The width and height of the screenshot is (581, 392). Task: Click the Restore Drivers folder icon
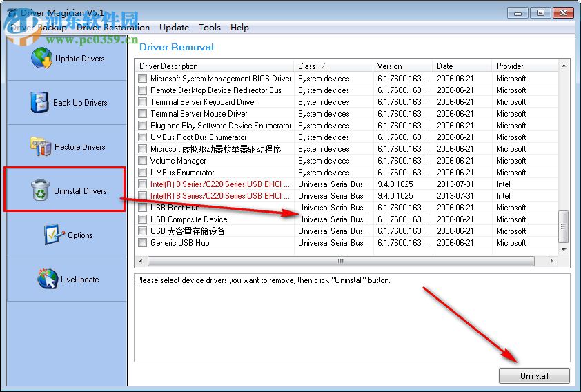pyautogui.click(x=41, y=146)
